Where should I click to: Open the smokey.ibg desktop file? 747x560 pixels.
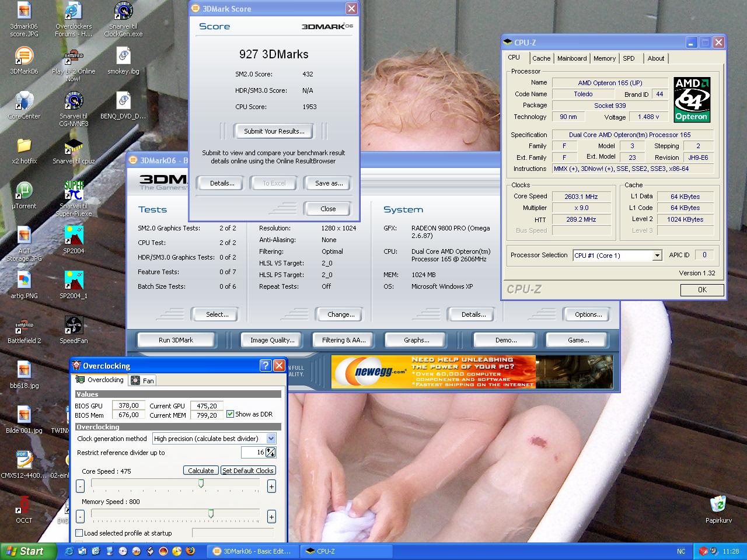pyautogui.click(x=123, y=61)
